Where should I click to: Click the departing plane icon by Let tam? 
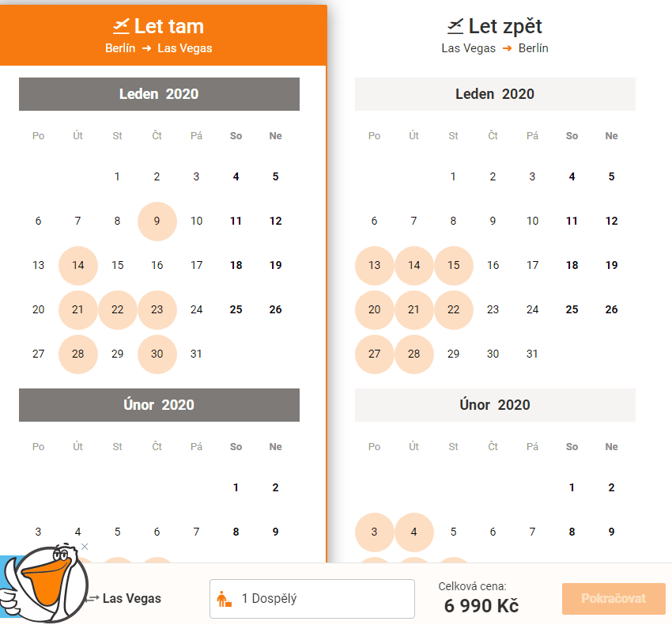click(121, 26)
